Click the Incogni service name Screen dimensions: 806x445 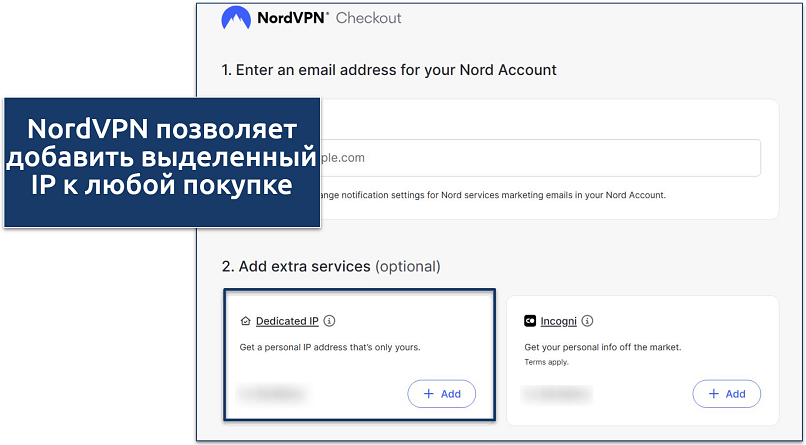(559, 322)
